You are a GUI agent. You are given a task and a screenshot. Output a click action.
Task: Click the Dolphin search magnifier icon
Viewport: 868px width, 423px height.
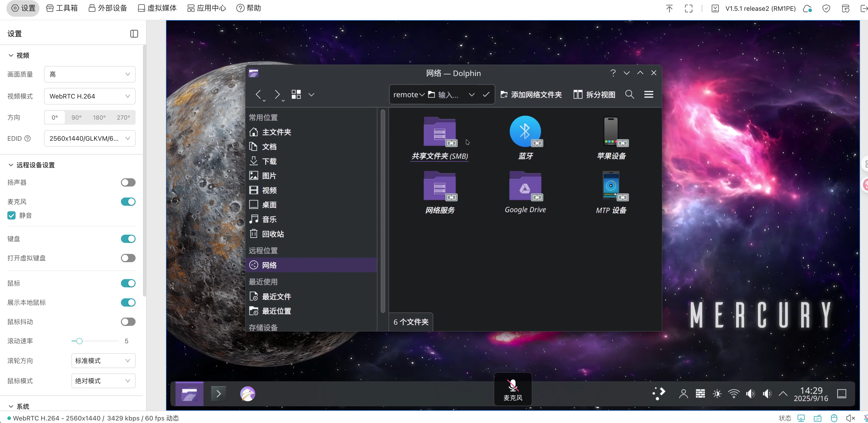coord(629,95)
